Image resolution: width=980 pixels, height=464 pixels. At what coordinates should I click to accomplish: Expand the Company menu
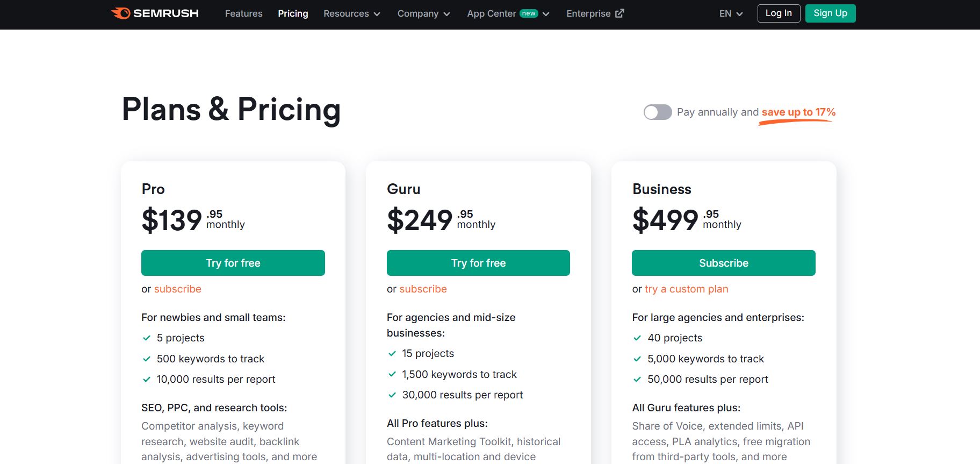423,13
